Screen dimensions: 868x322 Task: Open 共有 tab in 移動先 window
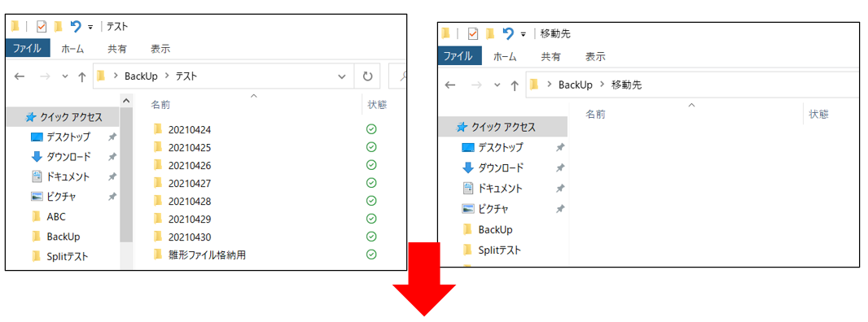point(550,56)
